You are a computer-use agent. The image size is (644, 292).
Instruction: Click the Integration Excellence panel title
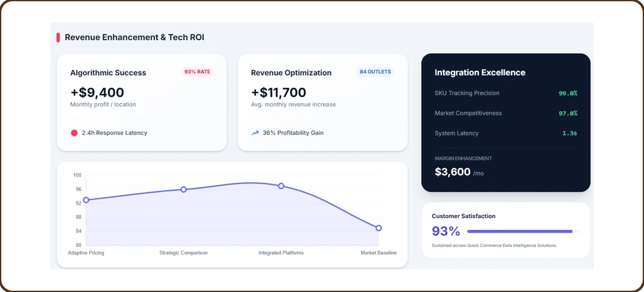pos(480,73)
